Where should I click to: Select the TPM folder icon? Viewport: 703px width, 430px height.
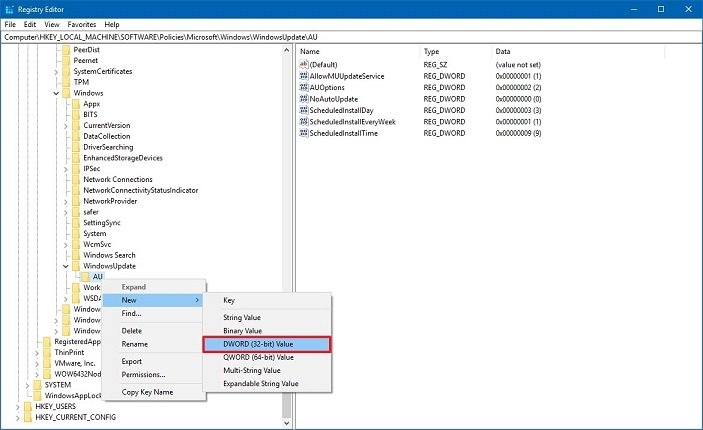click(65, 82)
